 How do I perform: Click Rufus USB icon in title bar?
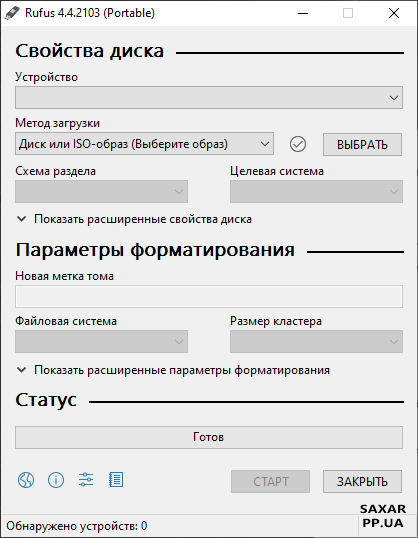click(12, 13)
